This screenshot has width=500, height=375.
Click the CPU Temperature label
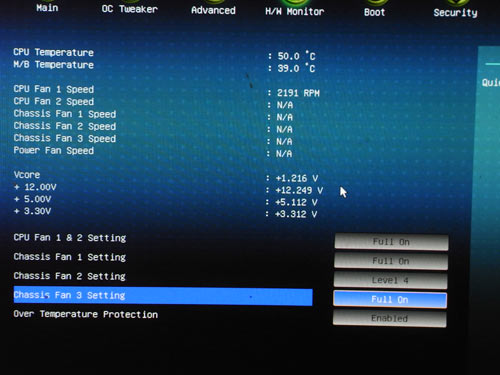pyautogui.click(x=53, y=52)
